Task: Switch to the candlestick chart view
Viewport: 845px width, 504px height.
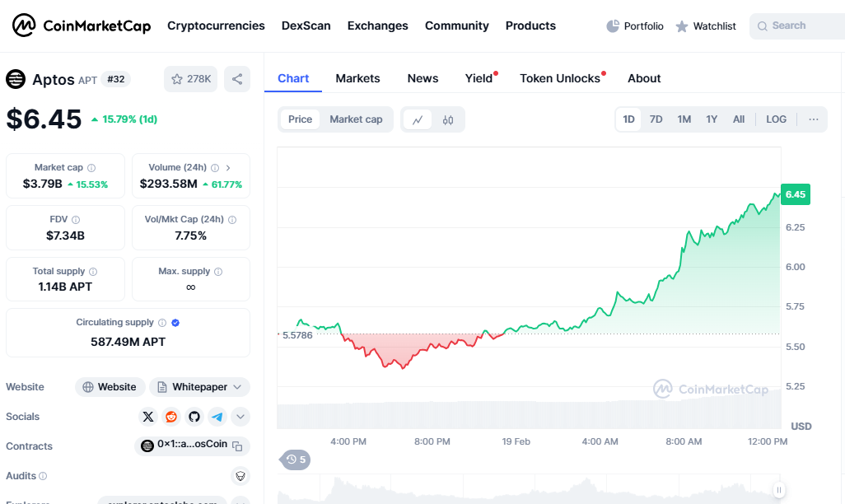Action: coord(449,119)
